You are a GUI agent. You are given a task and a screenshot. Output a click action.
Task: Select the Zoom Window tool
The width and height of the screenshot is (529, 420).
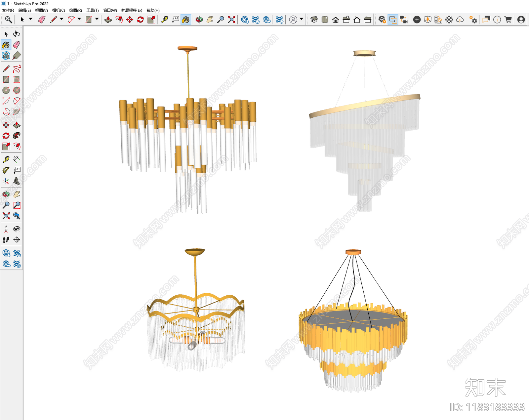(17, 205)
